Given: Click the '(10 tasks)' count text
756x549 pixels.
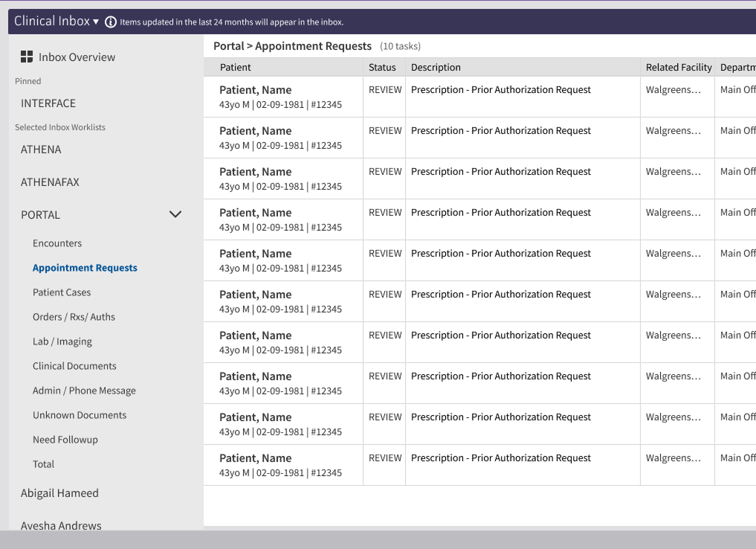Looking at the screenshot, I should coord(400,46).
